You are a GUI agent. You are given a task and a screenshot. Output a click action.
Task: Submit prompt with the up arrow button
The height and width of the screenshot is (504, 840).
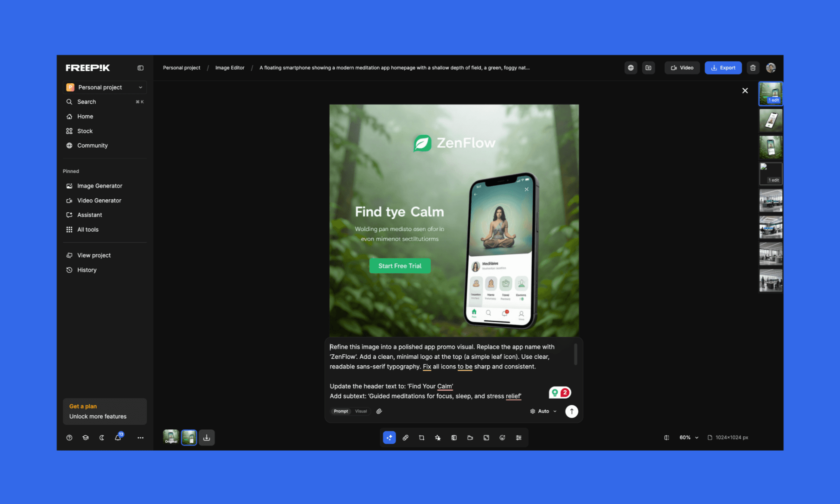point(571,411)
